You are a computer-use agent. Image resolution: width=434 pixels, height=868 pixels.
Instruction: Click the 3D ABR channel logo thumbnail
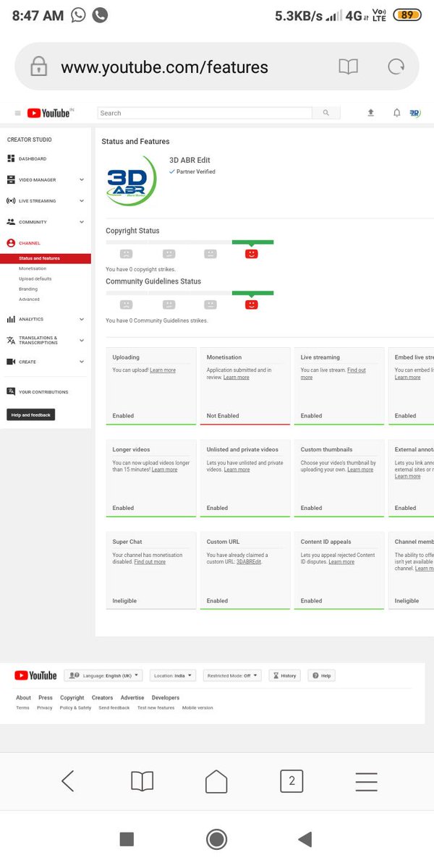tap(131, 181)
